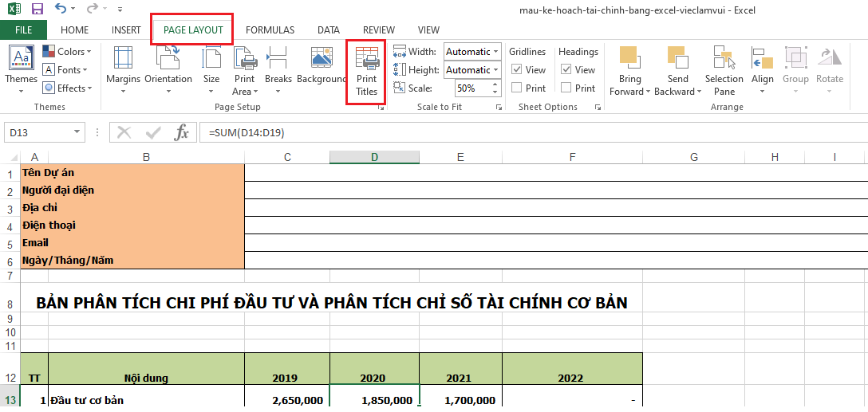Click the "Người đại diện" cell
Viewport: 868px width, 412px height.
tap(132, 190)
